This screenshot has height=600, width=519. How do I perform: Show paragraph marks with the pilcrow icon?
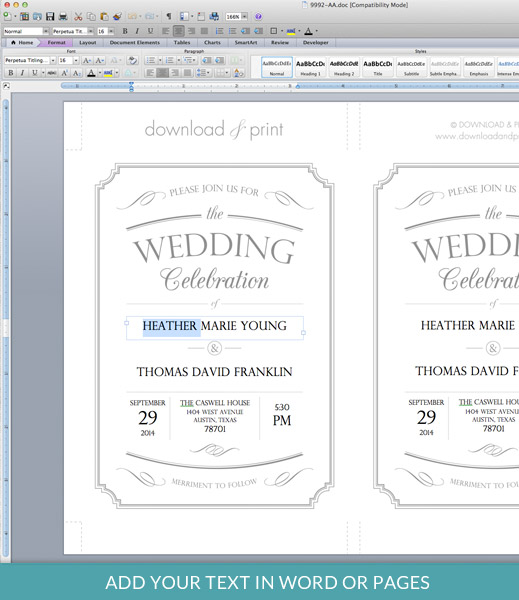169,16
